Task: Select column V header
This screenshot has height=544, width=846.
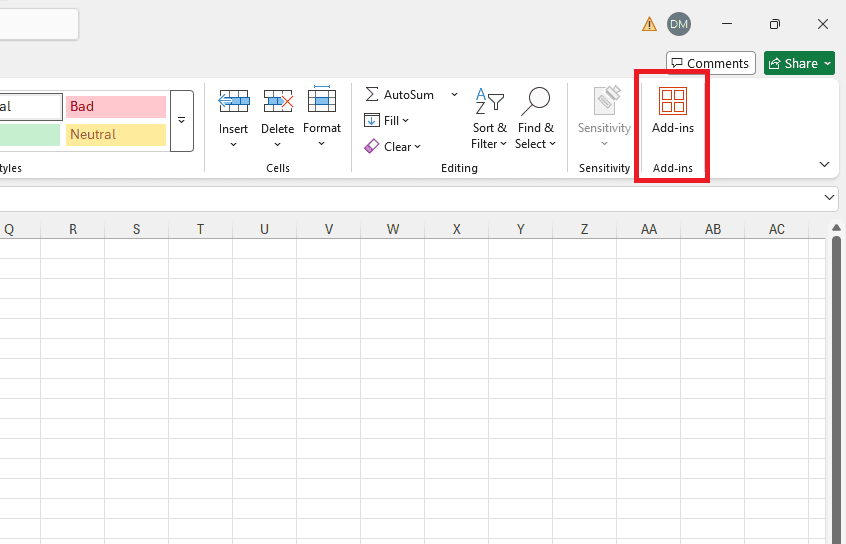Action: [329, 229]
